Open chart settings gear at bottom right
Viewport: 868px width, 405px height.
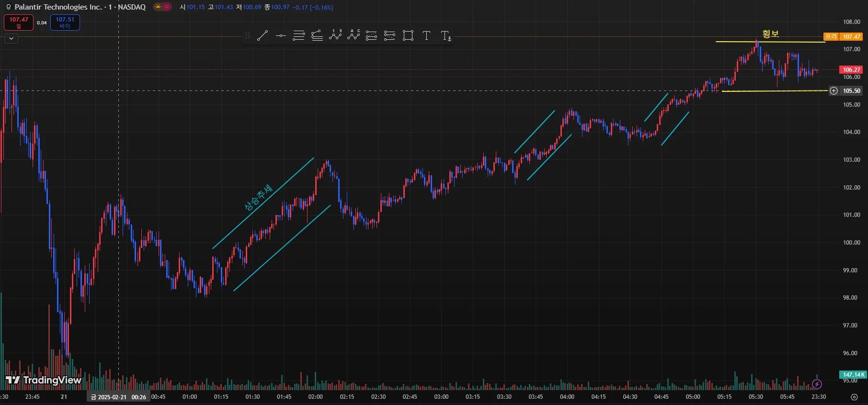(854, 397)
